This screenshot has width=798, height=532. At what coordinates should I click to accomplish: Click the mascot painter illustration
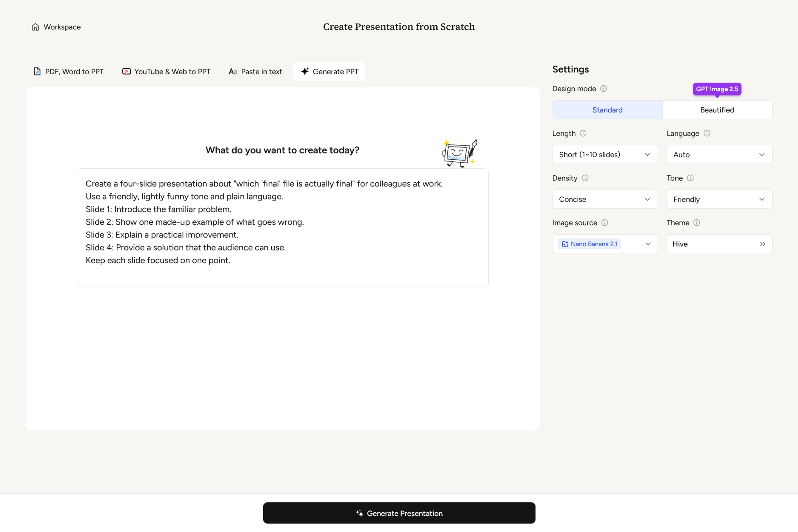[459, 153]
